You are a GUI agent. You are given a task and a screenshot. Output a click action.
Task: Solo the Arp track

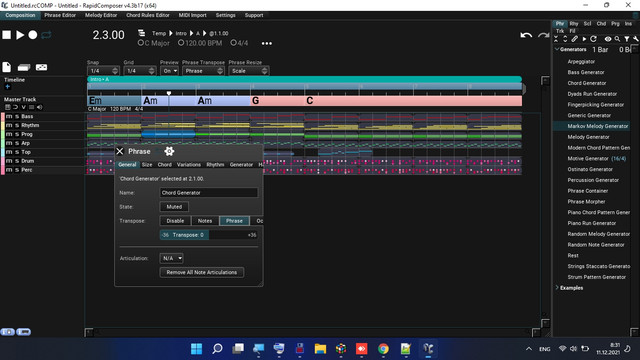pos(17,143)
